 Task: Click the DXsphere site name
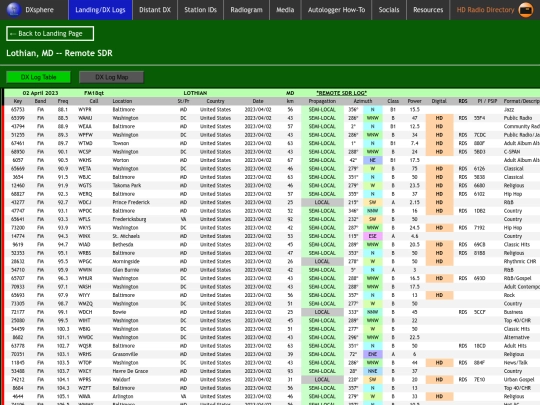pyautogui.click(x=40, y=10)
